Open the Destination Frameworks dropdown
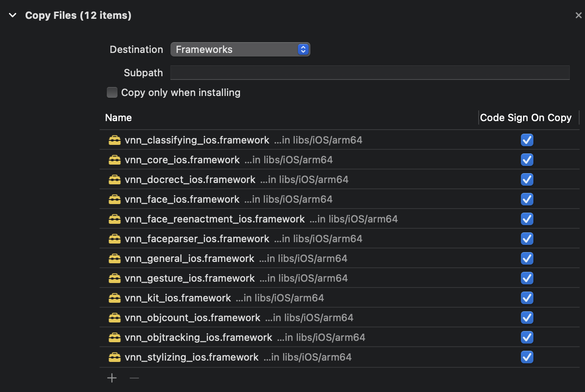Viewport: 585px width, 392px height. pyautogui.click(x=240, y=49)
